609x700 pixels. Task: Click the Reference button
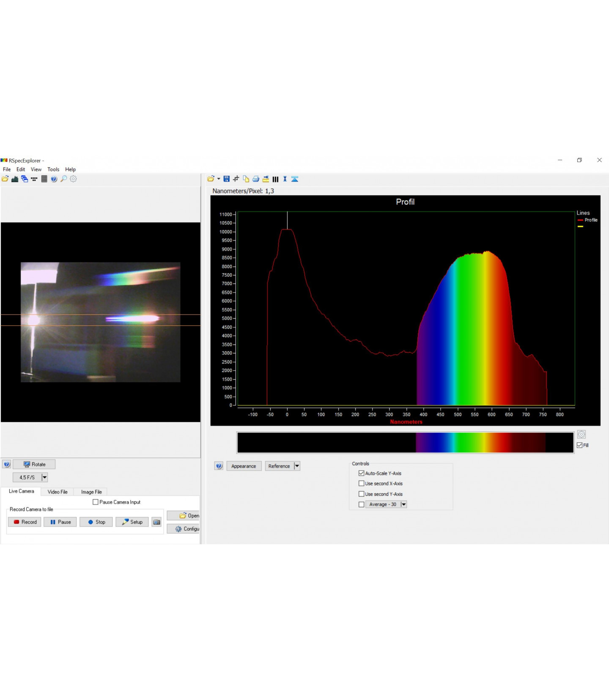(279, 466)
